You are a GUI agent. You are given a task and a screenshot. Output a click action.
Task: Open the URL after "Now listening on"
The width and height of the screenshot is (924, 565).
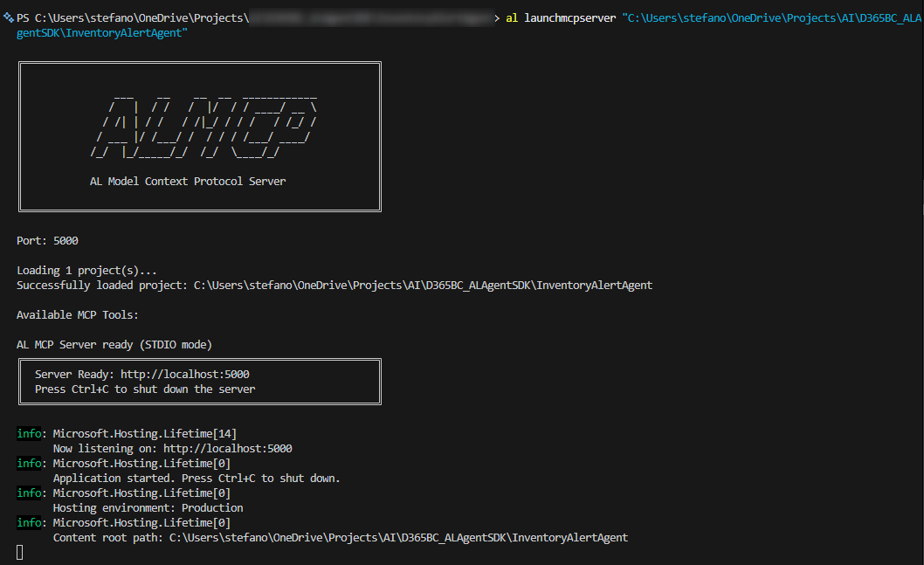(x=227, y=448)
